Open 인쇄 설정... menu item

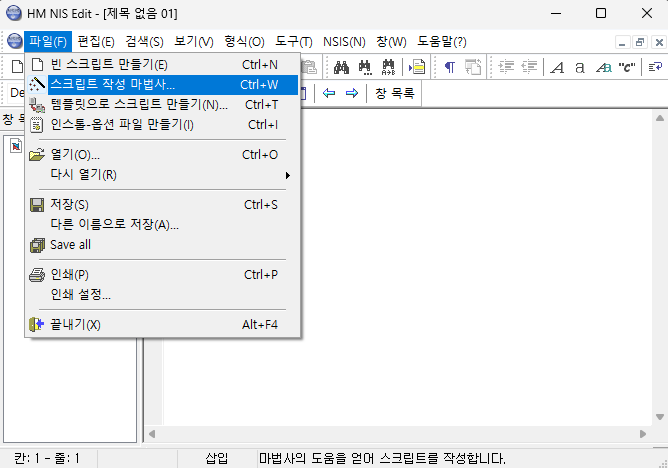click(x=163, y=294)
